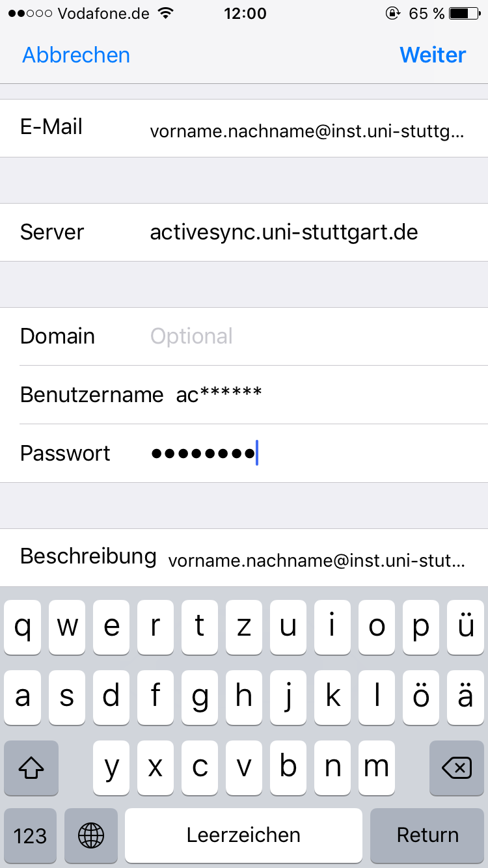Select the Benutzername field
Screen dimensions: 488x868
pyautogui.click(x=244, y=395)
